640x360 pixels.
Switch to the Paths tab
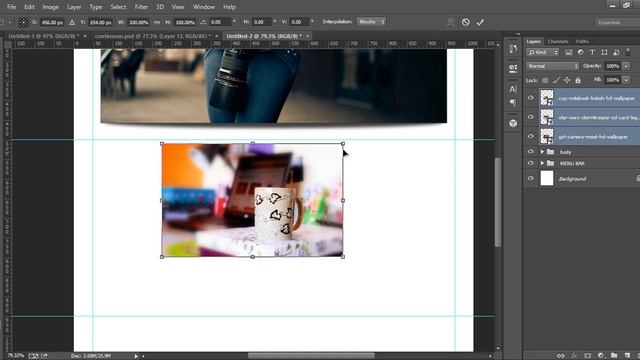pos(582,41)
